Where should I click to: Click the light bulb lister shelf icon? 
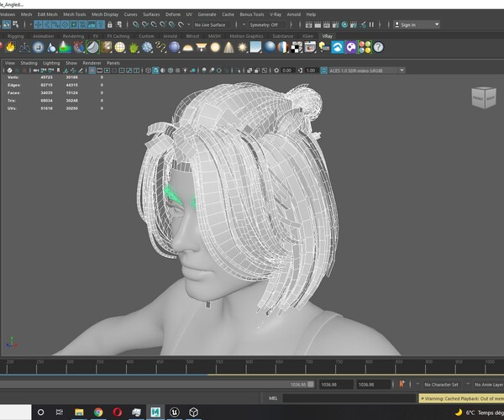(324, 48)
